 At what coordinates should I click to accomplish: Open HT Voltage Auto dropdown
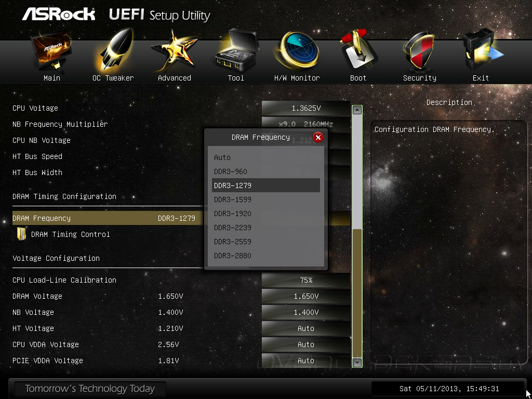(306, 328)
